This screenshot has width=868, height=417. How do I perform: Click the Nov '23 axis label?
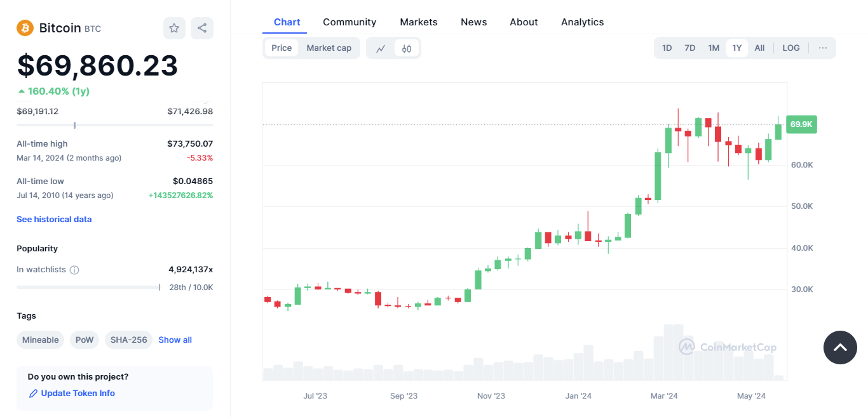click(x=491, y=396)
